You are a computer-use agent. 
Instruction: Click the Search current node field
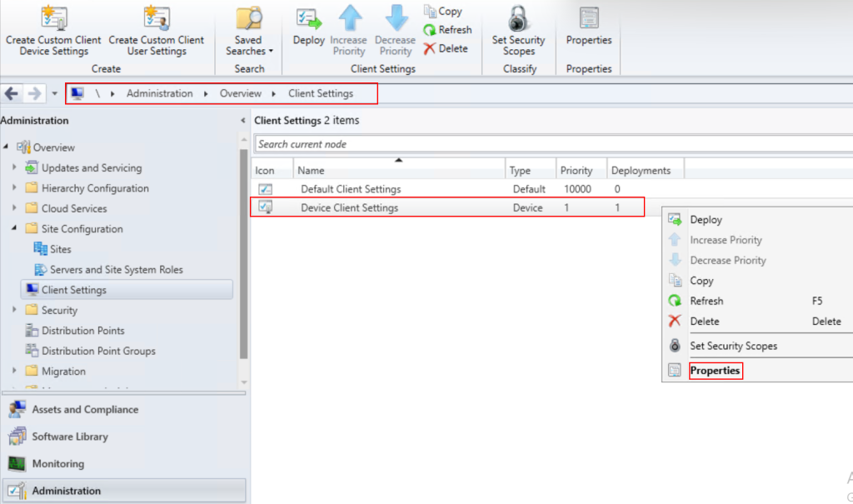click(x=550, y=144)
